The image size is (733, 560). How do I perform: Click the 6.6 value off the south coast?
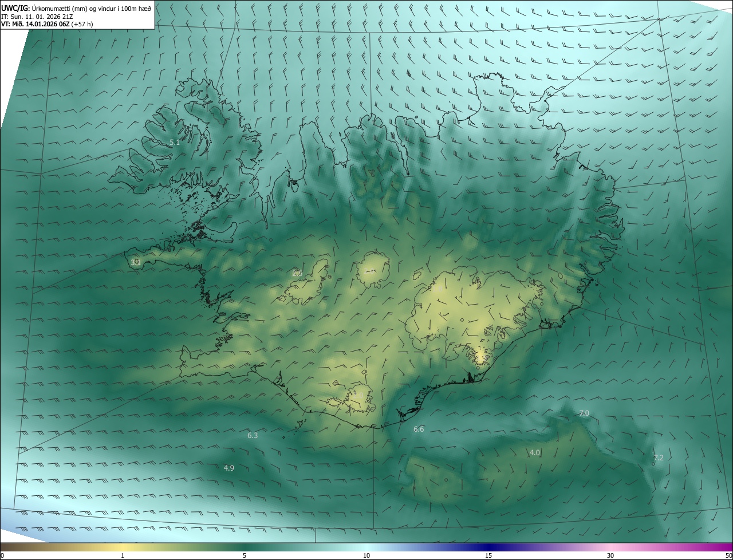coord(419,429)
